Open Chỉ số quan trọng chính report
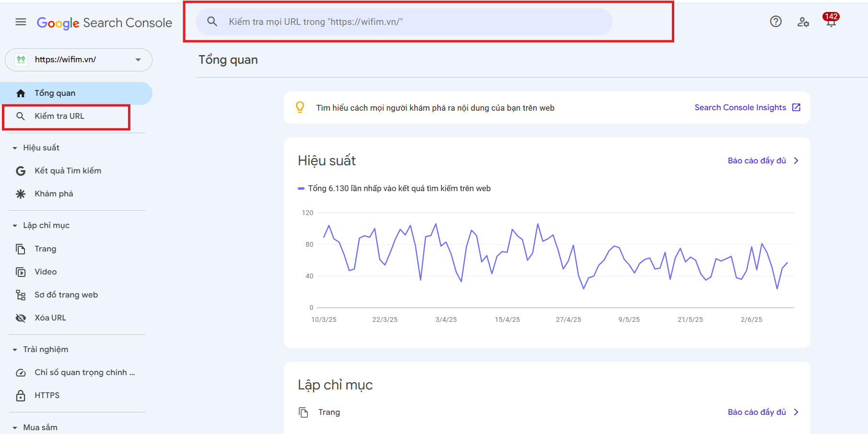 [x=84, y=373]
